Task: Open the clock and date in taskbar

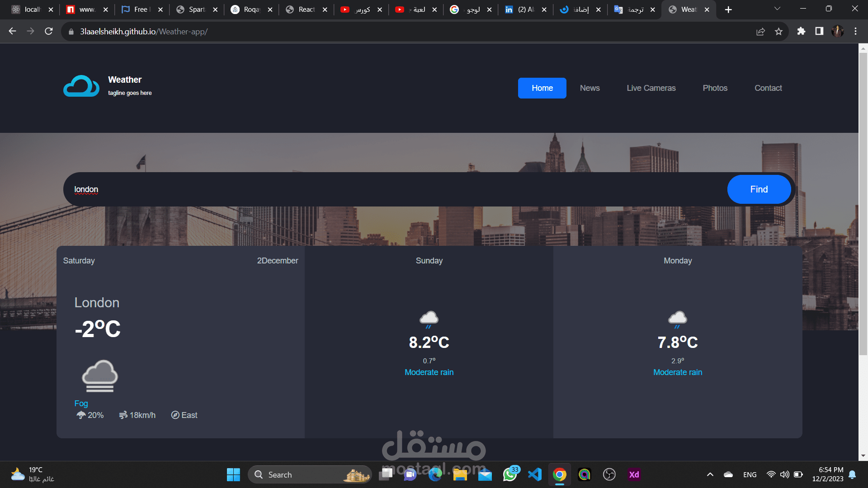Action: click(x=828, y=474)
